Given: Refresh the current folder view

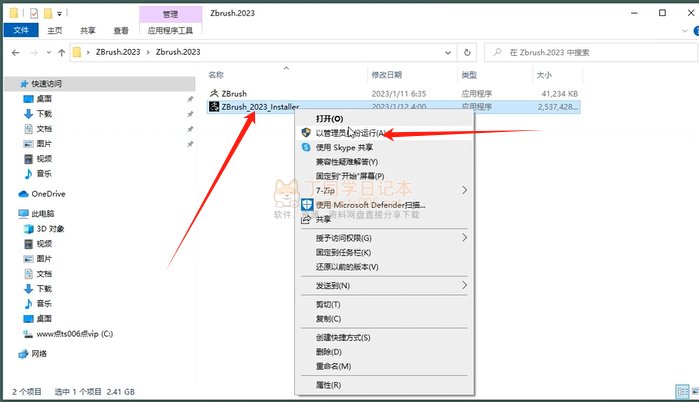Looking at the screenshot, I should point(467,53).
